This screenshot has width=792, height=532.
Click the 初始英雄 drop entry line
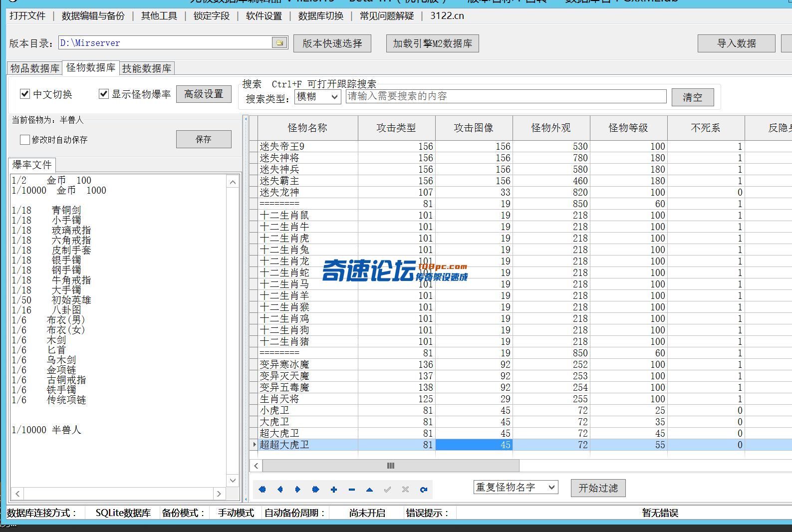click(51, 300)
